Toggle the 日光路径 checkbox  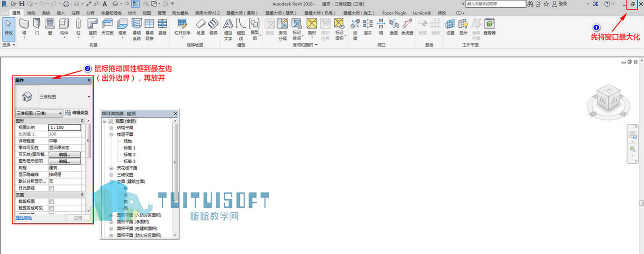pyautogui.click(x=52, y=188)
